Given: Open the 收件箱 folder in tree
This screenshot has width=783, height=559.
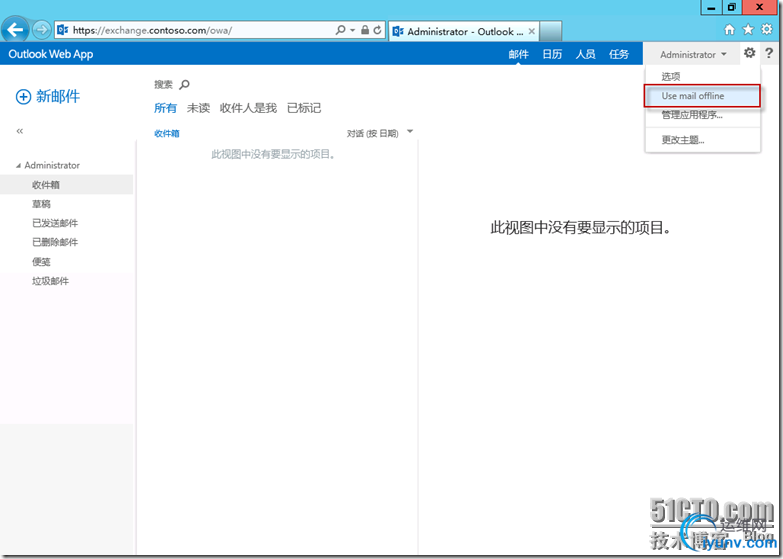Looking at the screenshot, I should pos(66,185).
